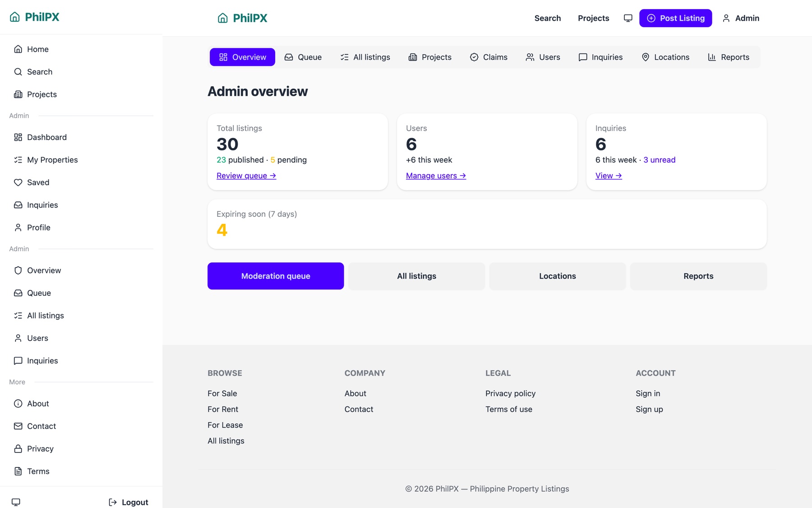Open admin Inquiries with the chat bubble icon in the sidebar

[x=81, y=361]
